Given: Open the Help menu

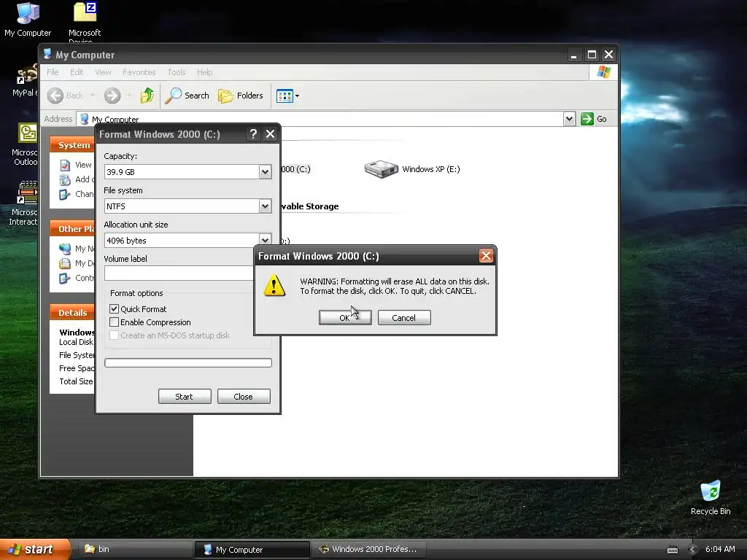Looking at the screenshot, I should click(x=205, y=72).
